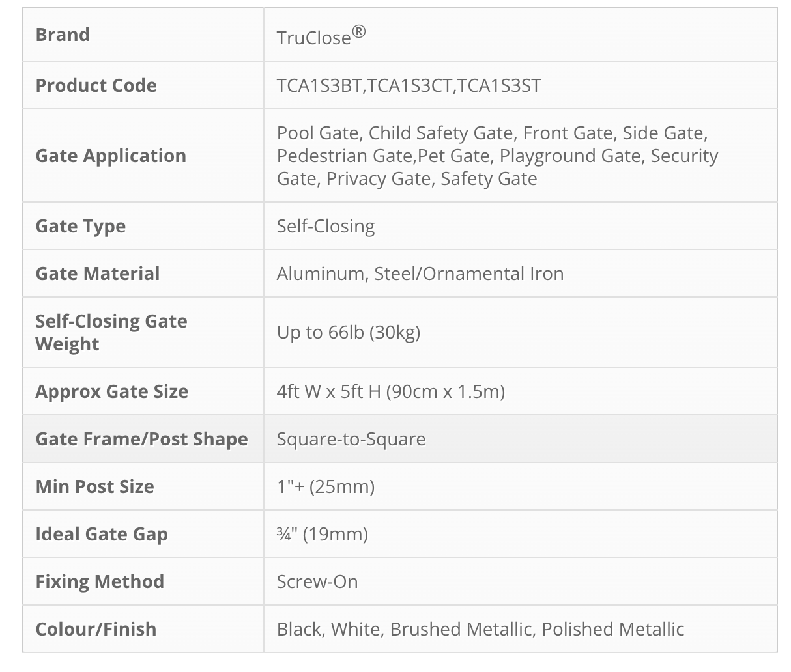Click the Self-Closing Gate Weight label
The height and width of the screenshot is (672, 791).
[x=111, y=332]
